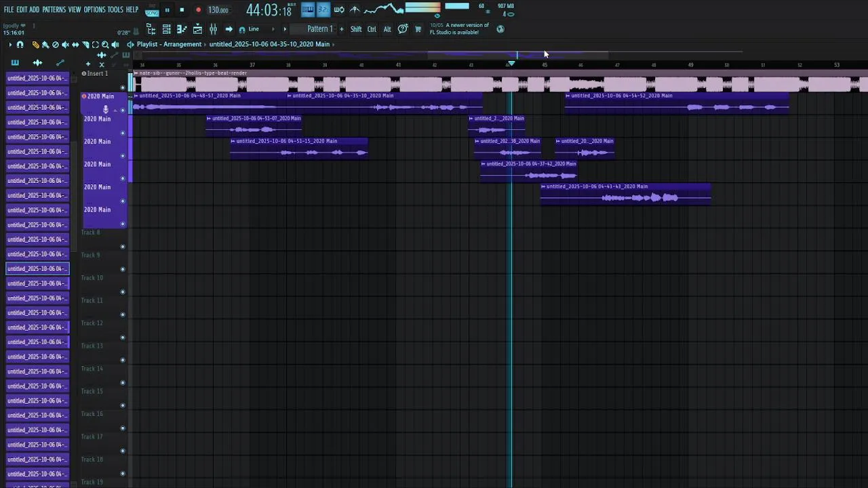Open the OPTIONS menu
This screenshot has height=488, width=868.
click(95, 9)
